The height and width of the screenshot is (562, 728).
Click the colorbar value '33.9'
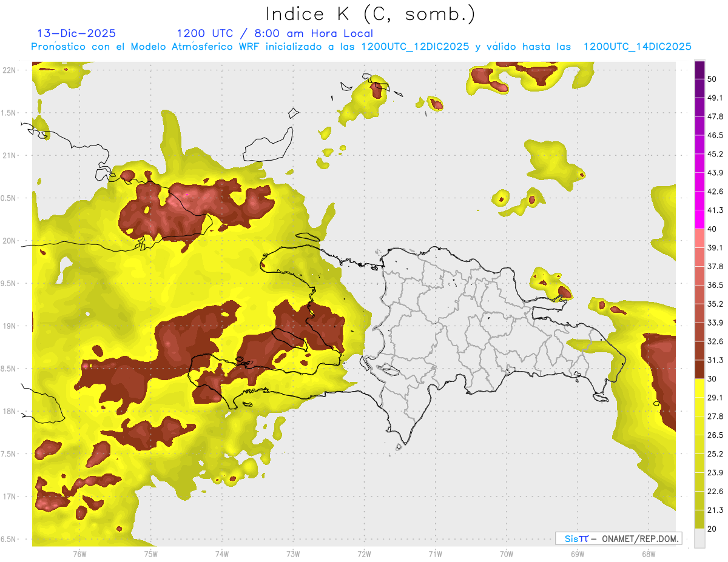[x=715, y=323]
